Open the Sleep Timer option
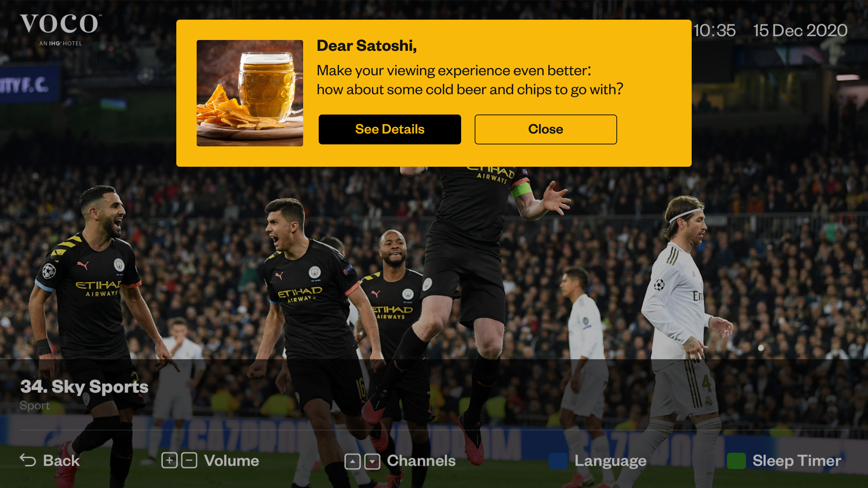The image size is (868, 488). [797, 461]
